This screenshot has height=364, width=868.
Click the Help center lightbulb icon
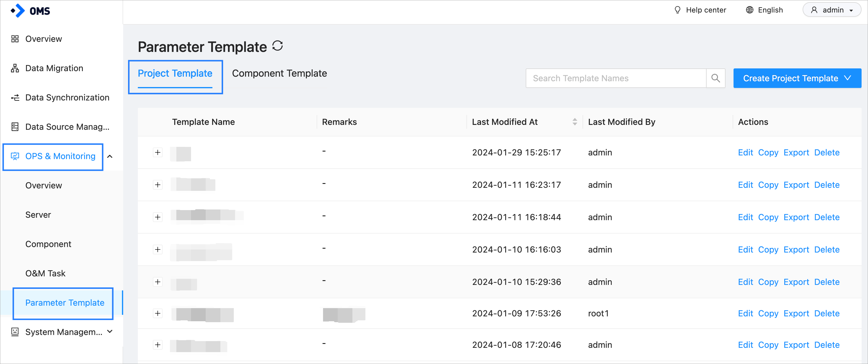point(677,10)
